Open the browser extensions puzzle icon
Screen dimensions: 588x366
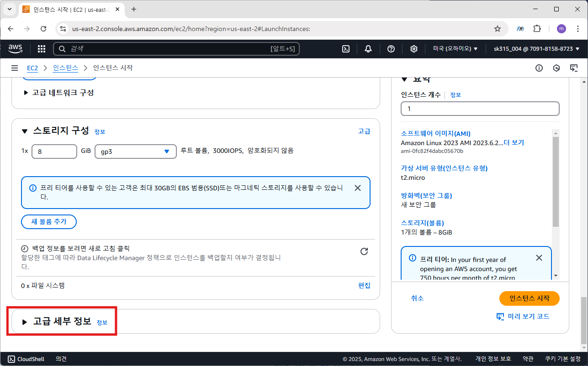pos(537,29)
